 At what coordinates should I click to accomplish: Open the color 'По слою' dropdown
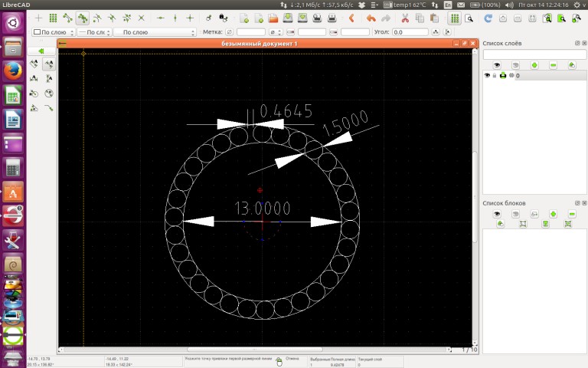[54, 32]
